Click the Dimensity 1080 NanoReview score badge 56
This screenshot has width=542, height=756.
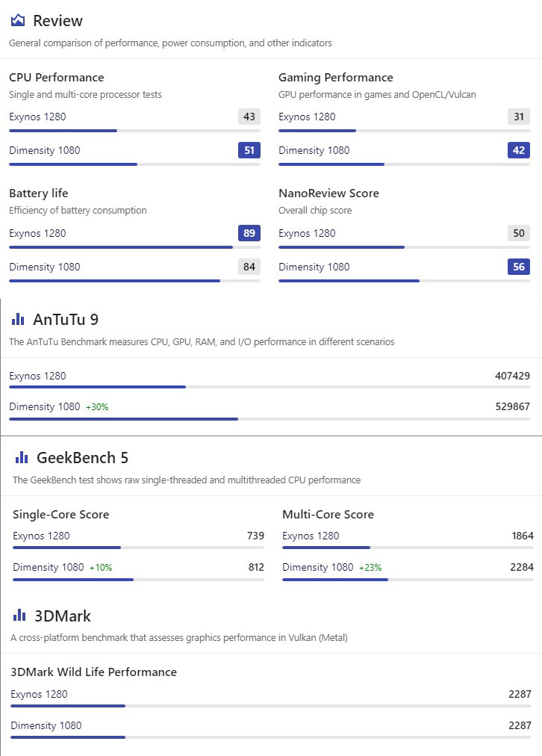(x=519, y=267)
